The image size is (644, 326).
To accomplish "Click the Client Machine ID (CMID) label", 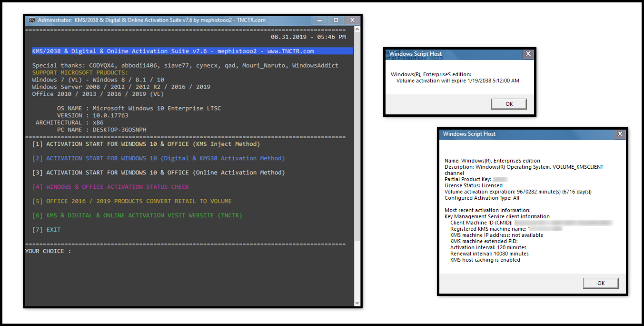I will click(481, 223).
